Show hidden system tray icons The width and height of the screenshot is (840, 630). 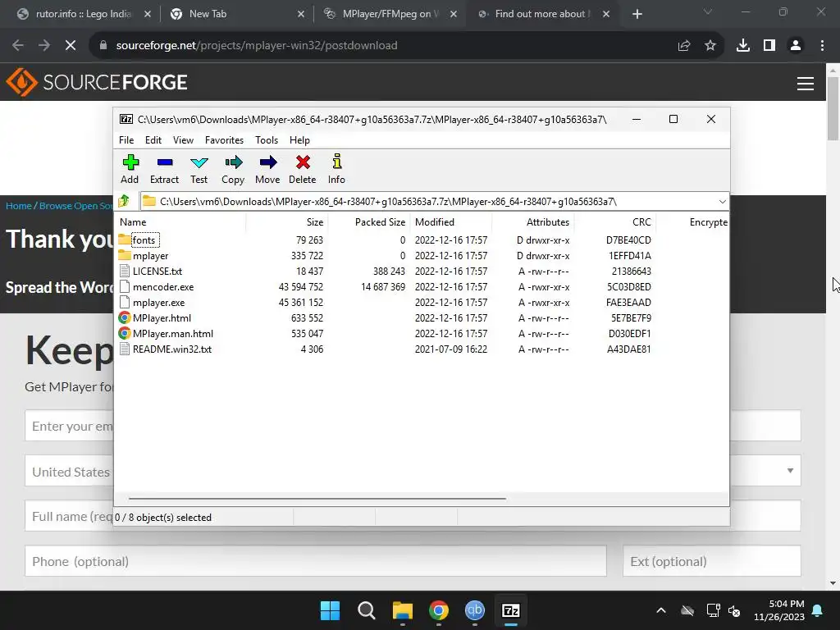[661, 610]
